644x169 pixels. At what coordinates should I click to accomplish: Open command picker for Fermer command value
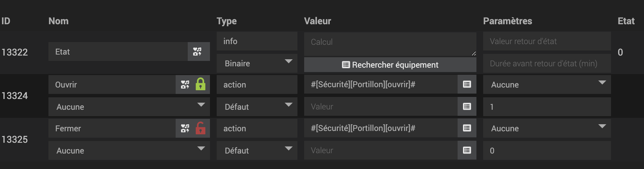[467, 128]
